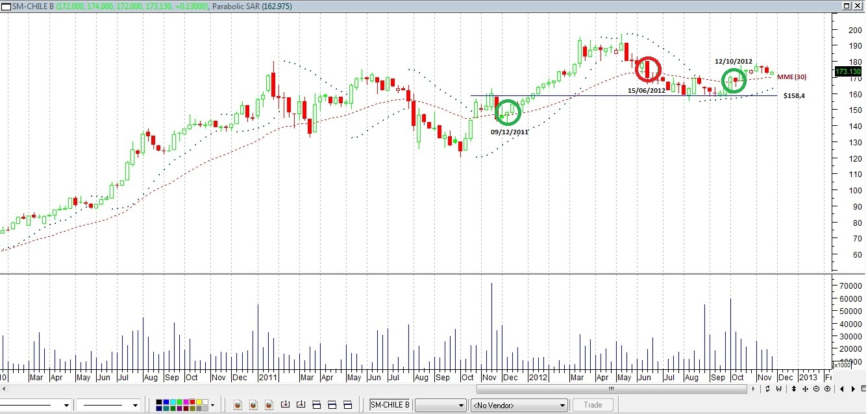
Task: Pick the magenta color swatch
Action: tap(186, 402)
